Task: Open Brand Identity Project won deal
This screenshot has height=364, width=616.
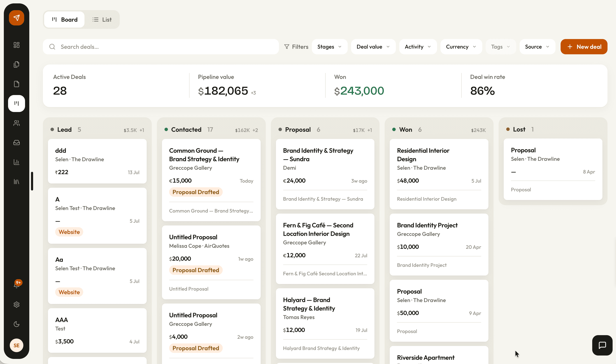Action: pos(439,245)
